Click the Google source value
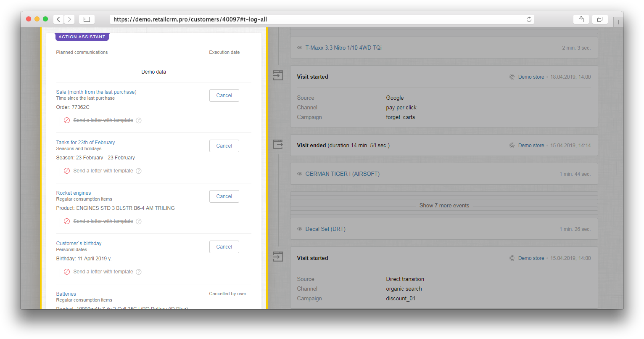This screenshot has height=339, width=644. click(395, 98)
